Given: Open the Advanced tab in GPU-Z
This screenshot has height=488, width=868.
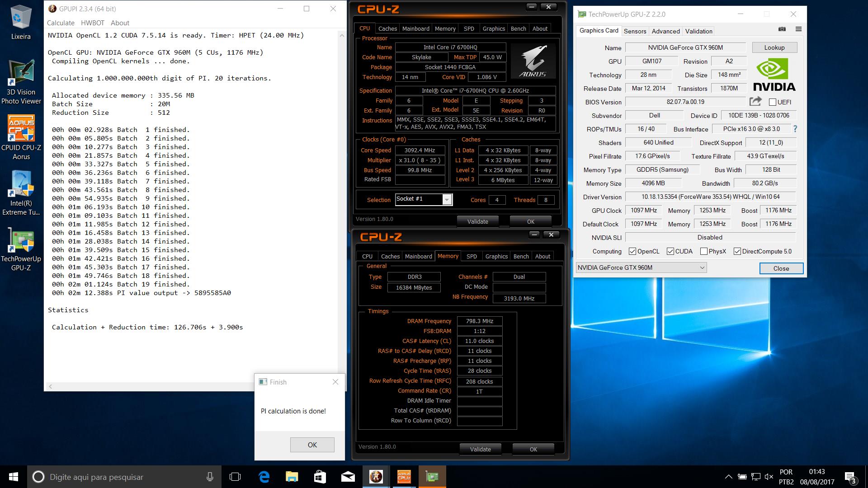Looking at the screenshot, I should pyautogui.click(x=665, y=31).
